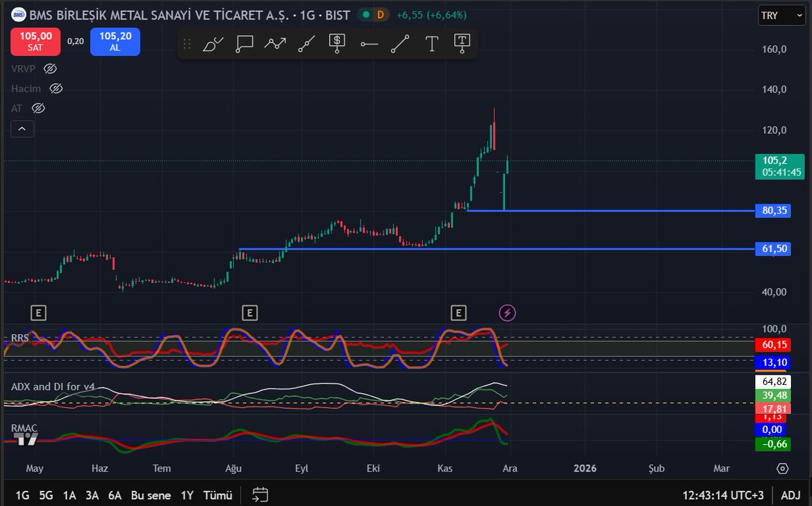Show the AT indicator via eye icon
The width and height of the screenshot is (812, 506).
39,108
